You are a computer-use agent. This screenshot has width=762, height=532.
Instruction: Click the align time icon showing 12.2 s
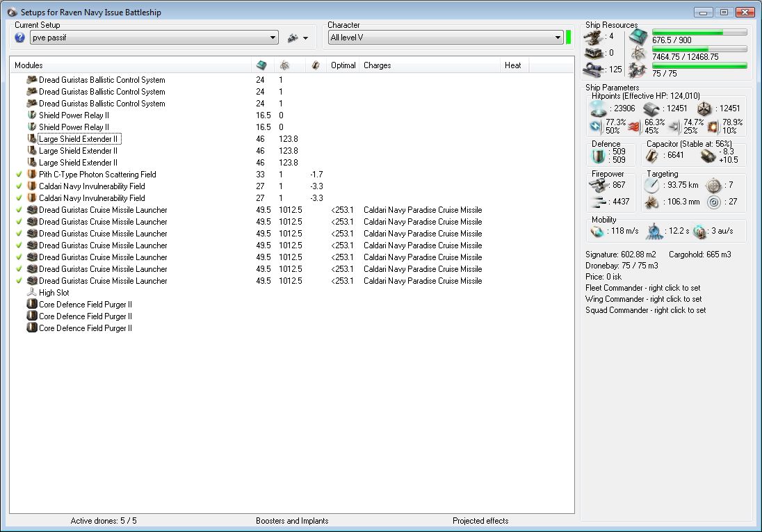point(655,232)
